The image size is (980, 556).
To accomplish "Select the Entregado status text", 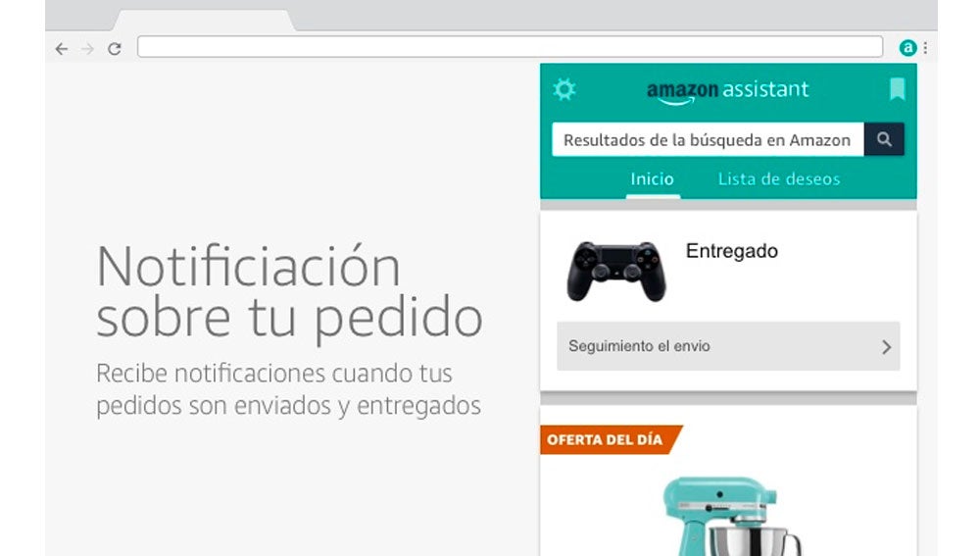I will point(732,251).
